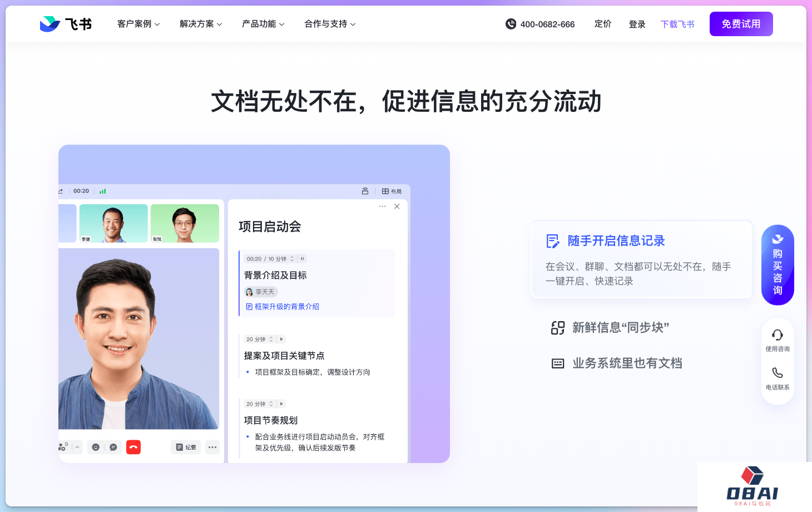Click the 下载飞书 download link
The image size is (812, 512).
pos(677,24)
